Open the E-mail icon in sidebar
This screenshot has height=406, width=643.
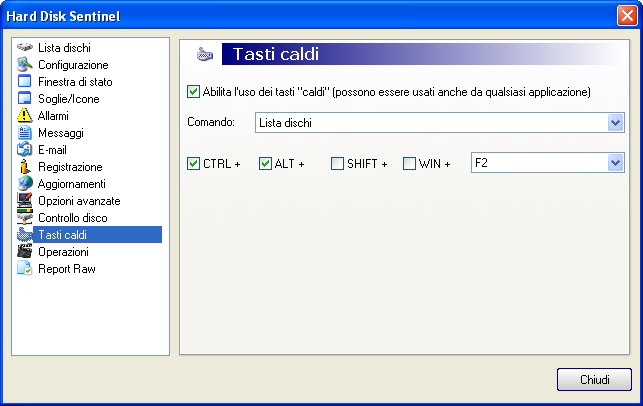pyautogui.click(x=25, y=150)
